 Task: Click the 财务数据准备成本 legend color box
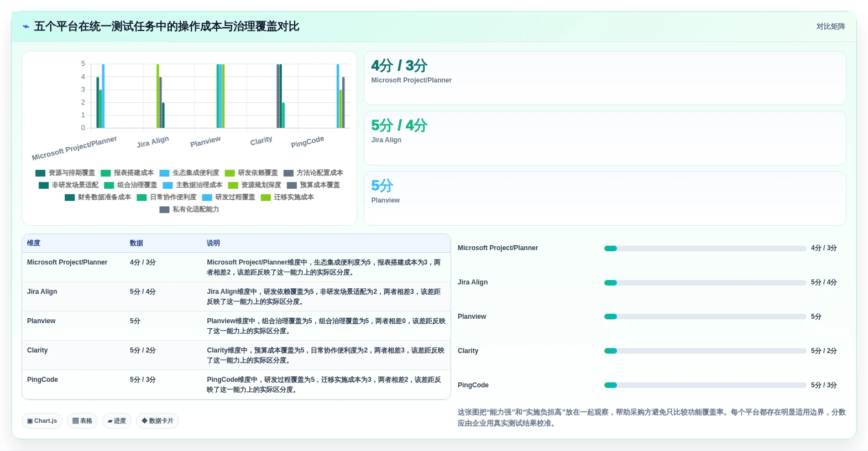pos(70,198)
